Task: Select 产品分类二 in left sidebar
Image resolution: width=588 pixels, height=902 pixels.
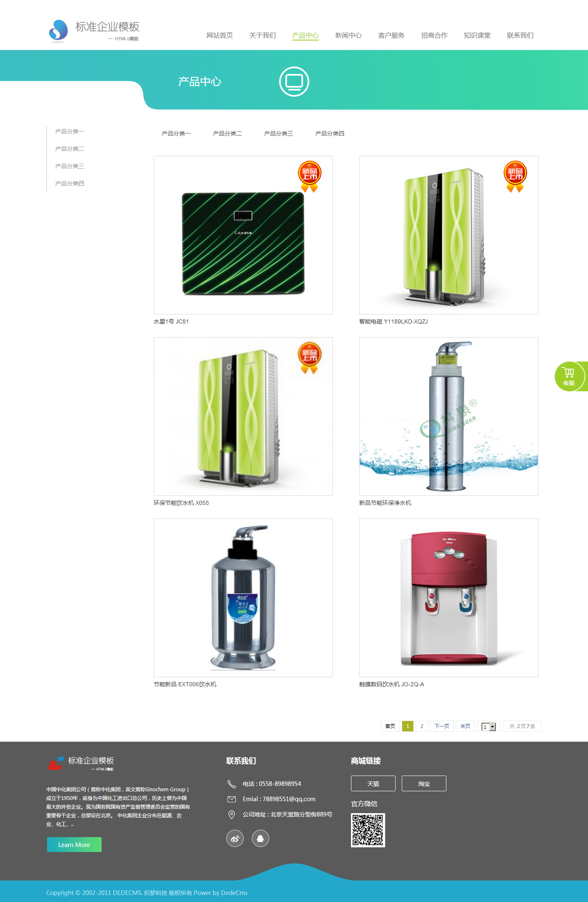Action: pos(70,149)
